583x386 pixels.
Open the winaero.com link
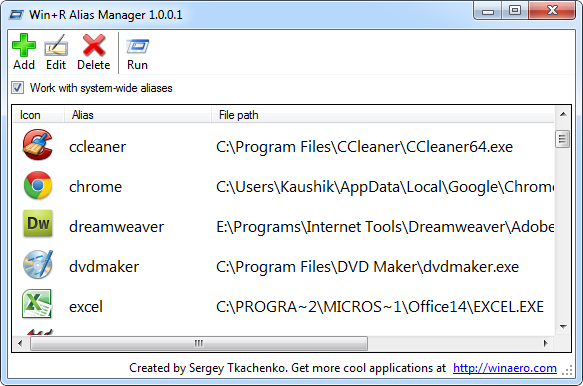505,368
